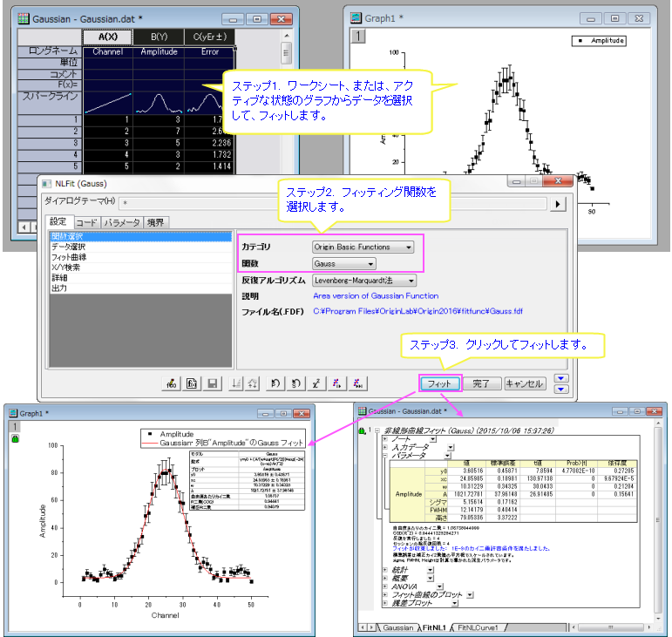Screen dimensions: 672x637
Task: Collapse the 非線形曲線フィット (Gauss) root node
Action: [377, 430]
